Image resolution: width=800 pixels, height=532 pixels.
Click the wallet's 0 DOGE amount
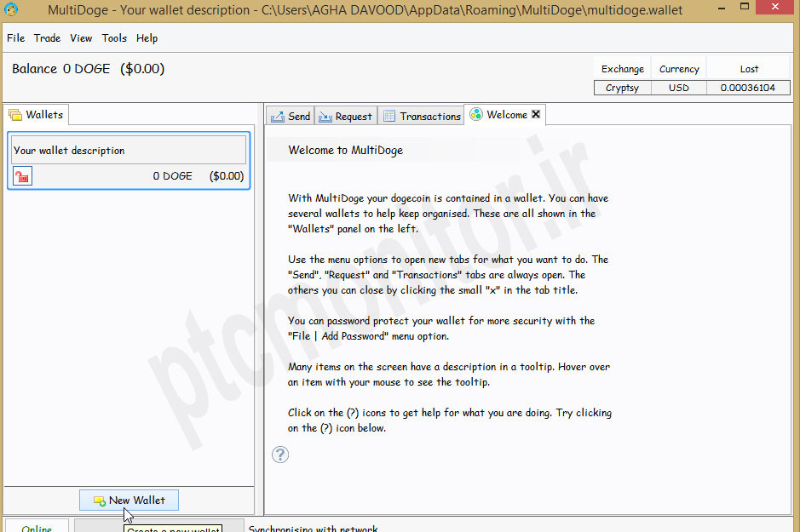tap(172, 176)
